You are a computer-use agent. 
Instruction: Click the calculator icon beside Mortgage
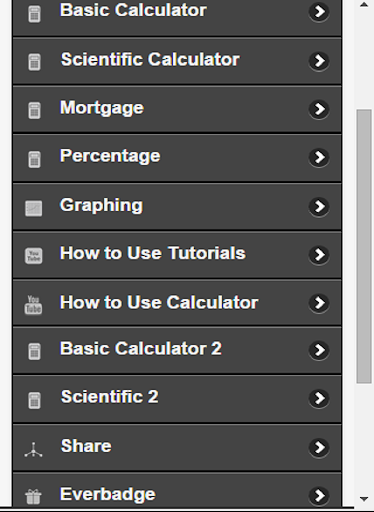click(x=34, y=110)
